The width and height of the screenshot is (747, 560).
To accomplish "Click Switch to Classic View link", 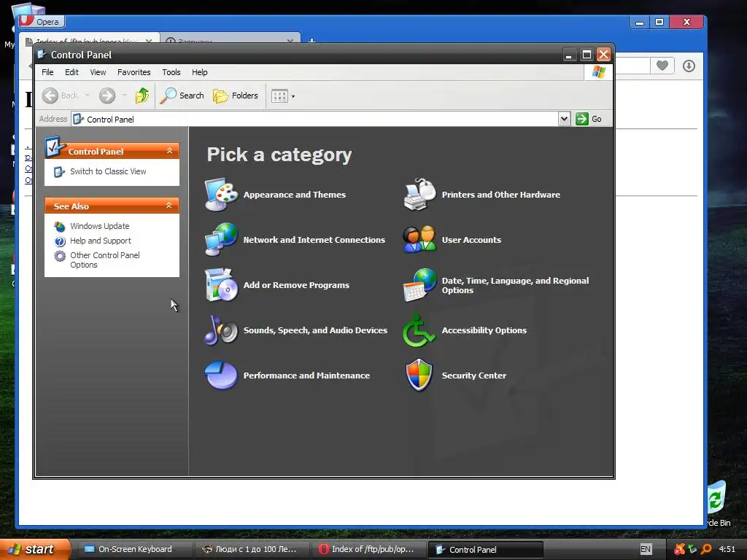I will 108,171.
